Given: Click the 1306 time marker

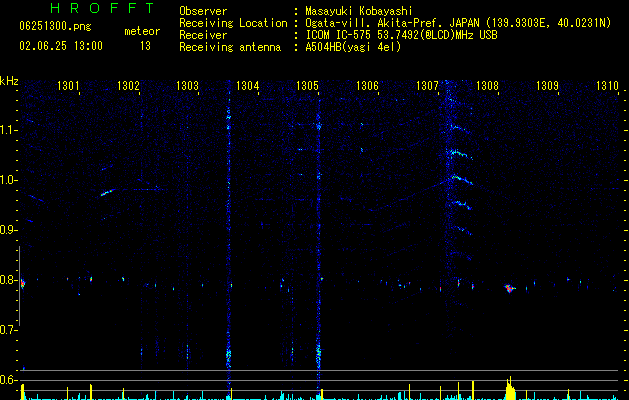Looking at the screenshot, I should [x=367, y=85].
